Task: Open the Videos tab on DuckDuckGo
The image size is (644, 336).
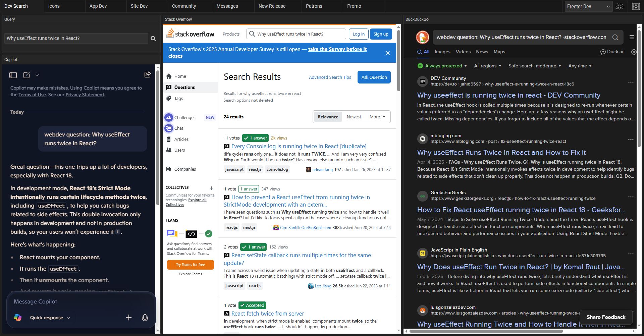Action: (463, 52)
